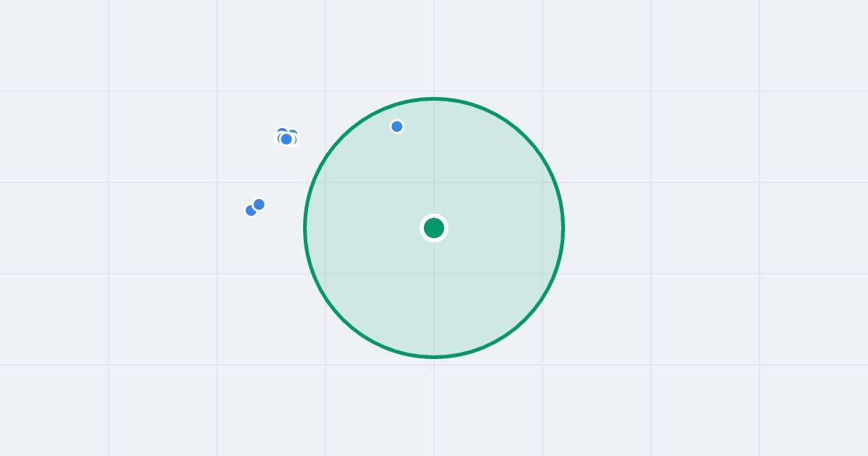Click the grid intersection directly below the center marker
This screenshot has width=868, height=456.
434,274
